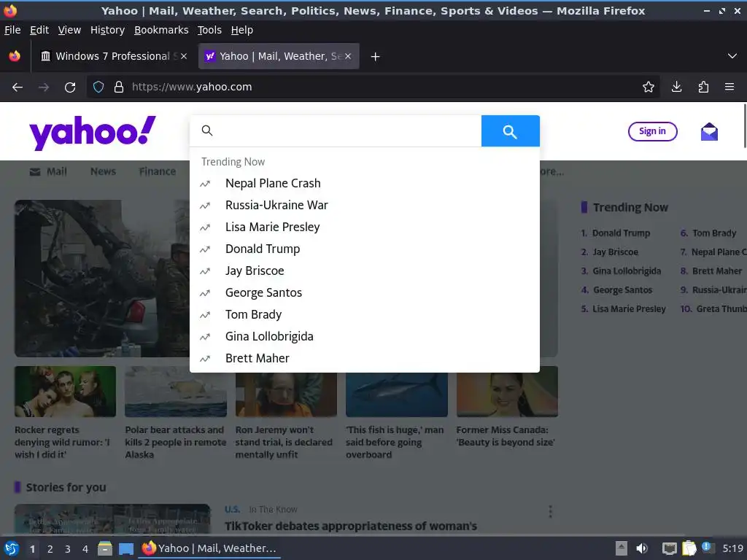Select Gina Lollobrigida suggestion in dropdown
This screenshot has height=560, width=747.
click(x=365, y=337)
